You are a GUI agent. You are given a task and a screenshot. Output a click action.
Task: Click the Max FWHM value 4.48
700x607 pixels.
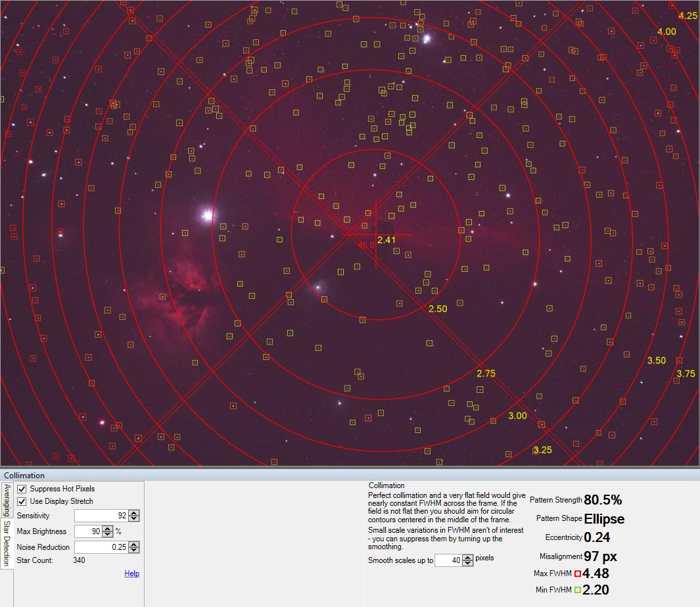[x=595, y=573]
